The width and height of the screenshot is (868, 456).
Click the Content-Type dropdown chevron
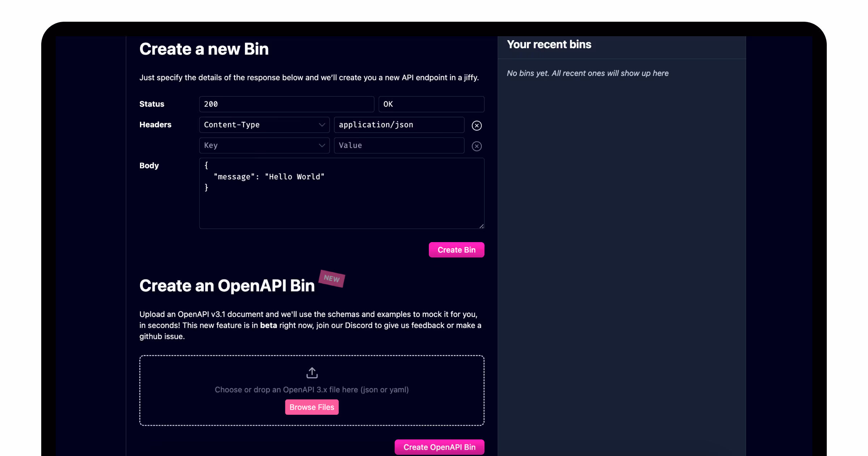(322, 125)
